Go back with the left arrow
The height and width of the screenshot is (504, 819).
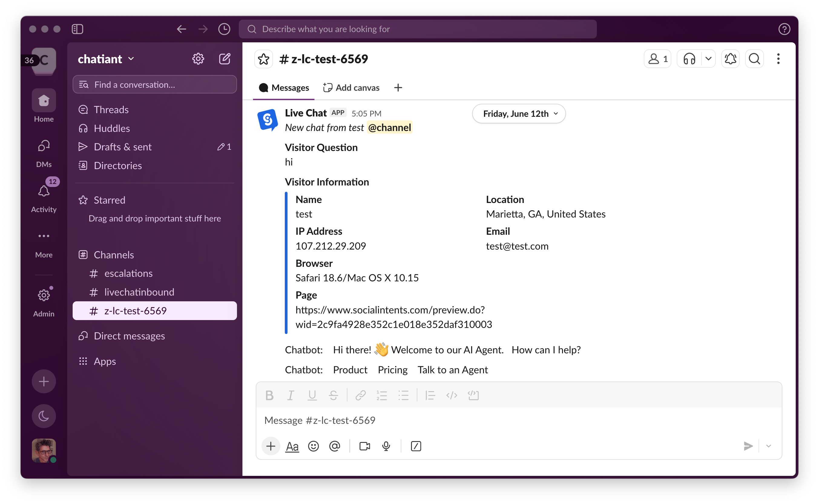181,29
